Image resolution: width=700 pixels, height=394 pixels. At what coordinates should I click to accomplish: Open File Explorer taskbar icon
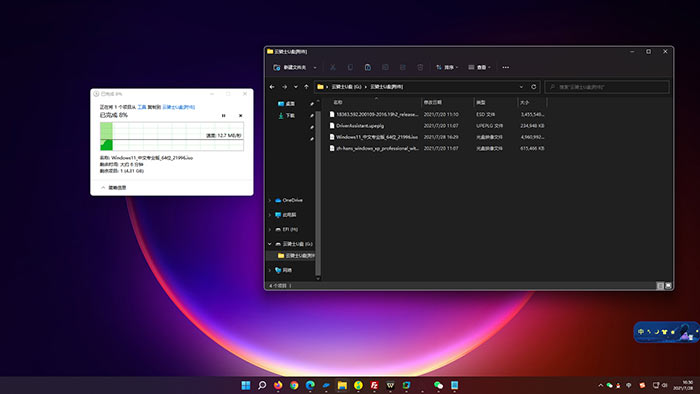[342, 385]
